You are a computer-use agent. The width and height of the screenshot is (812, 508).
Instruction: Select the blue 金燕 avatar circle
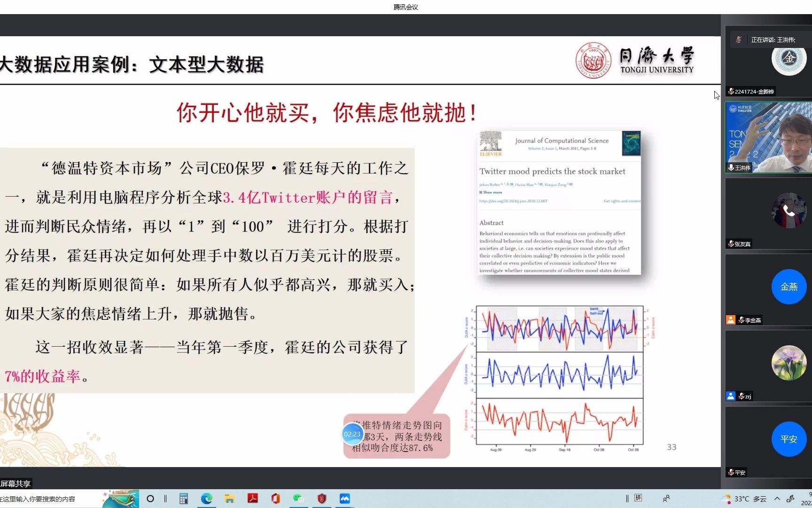(x=789, y=286)
